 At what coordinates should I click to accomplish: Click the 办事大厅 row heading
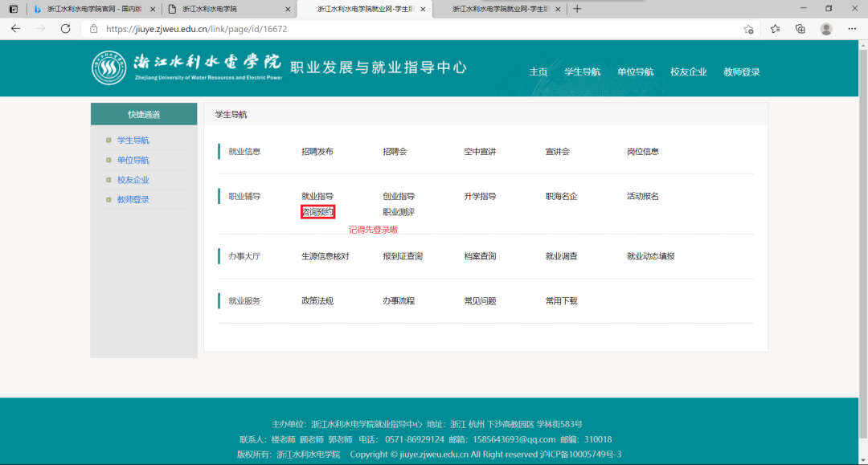click(244, 256)
